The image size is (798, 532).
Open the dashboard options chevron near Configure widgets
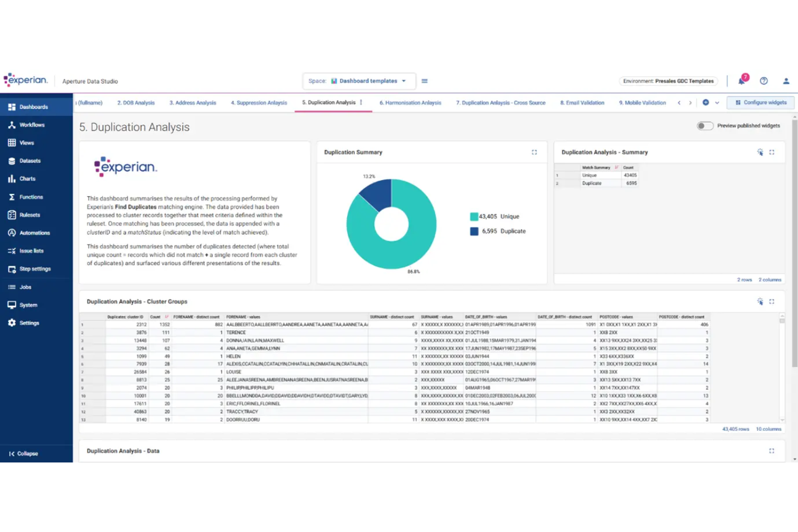(x=717, y=102)
